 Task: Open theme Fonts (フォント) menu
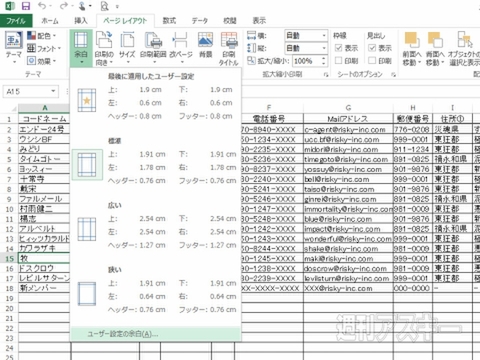pyautogui.click(x=44, y=48)
